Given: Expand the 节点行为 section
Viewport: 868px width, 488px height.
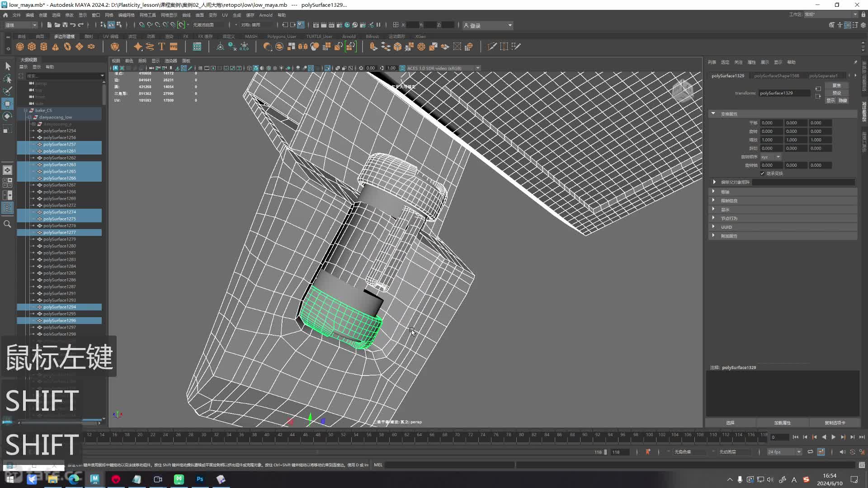Looking at the screenshot, I should coord(714,218).
